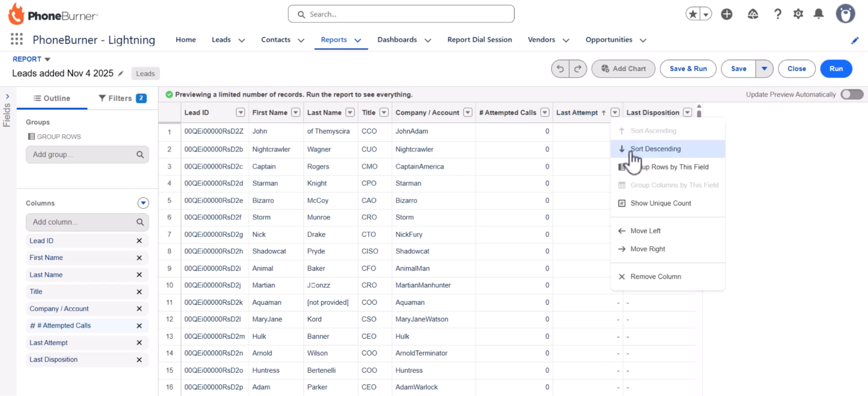This screenshot has width=868, height=396.
Task: Switch to the Dashboards tab
Action: point(397,40)
